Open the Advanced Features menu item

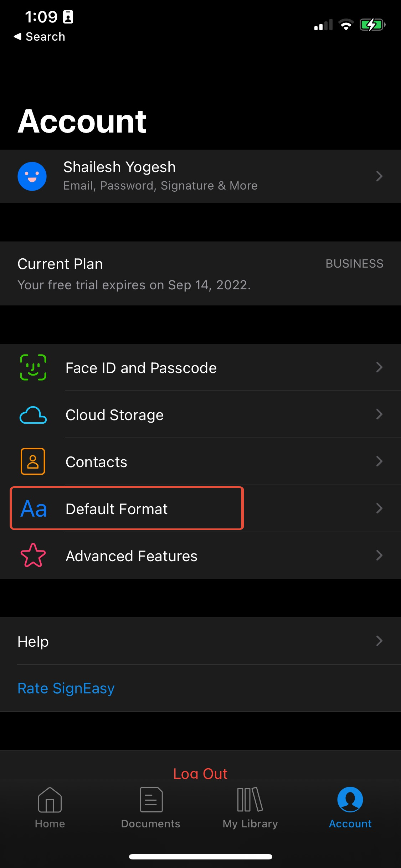point(200,556)
